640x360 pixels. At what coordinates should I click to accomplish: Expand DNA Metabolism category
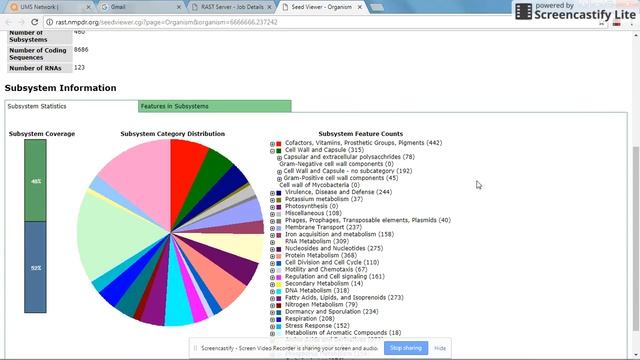point(272,291)
